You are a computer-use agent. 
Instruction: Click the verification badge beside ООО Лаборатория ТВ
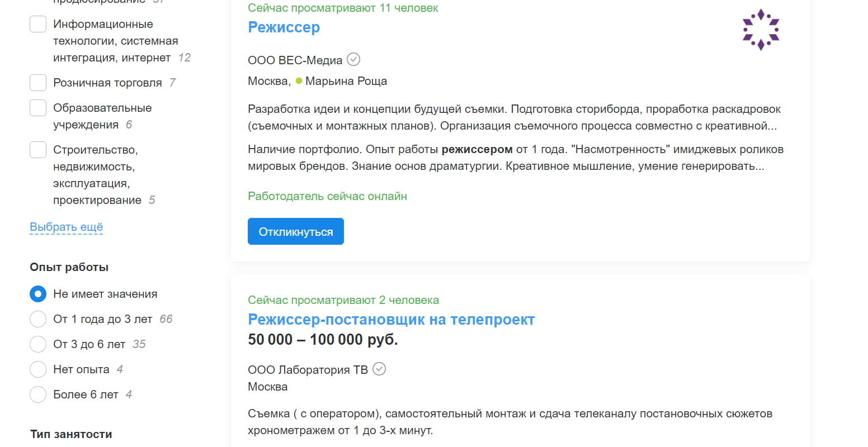tap(380, 369)
